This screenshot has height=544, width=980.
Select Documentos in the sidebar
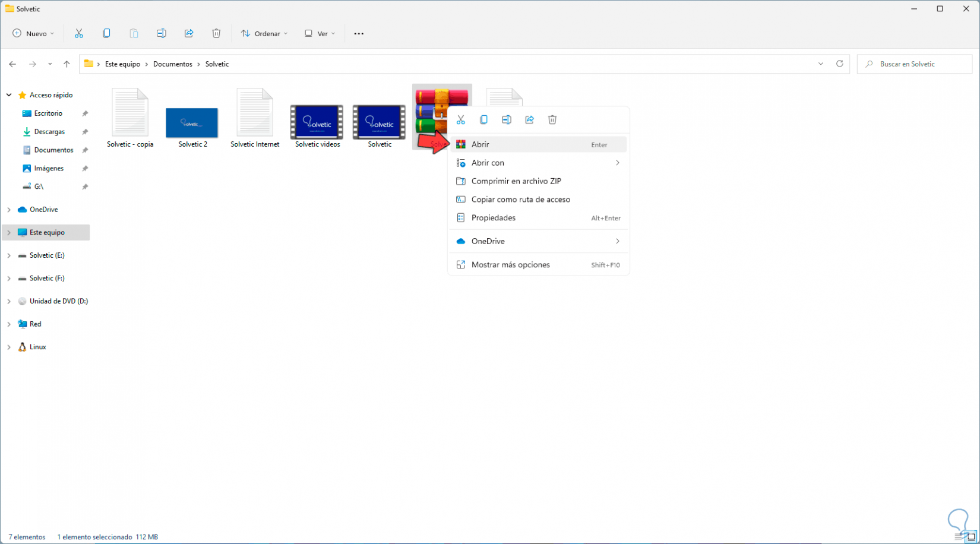[x=53, y=150]
